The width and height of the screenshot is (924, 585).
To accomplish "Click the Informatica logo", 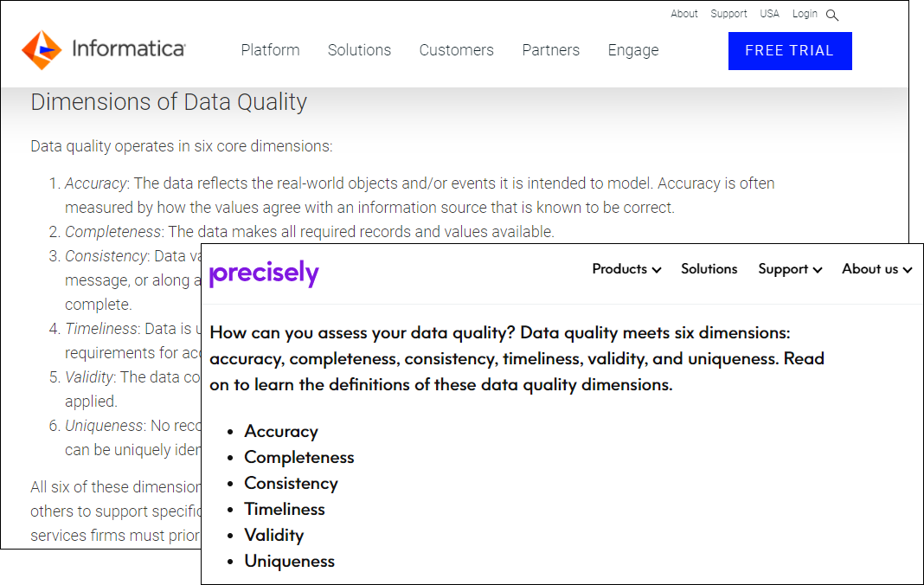I will [x=103, y=49].
